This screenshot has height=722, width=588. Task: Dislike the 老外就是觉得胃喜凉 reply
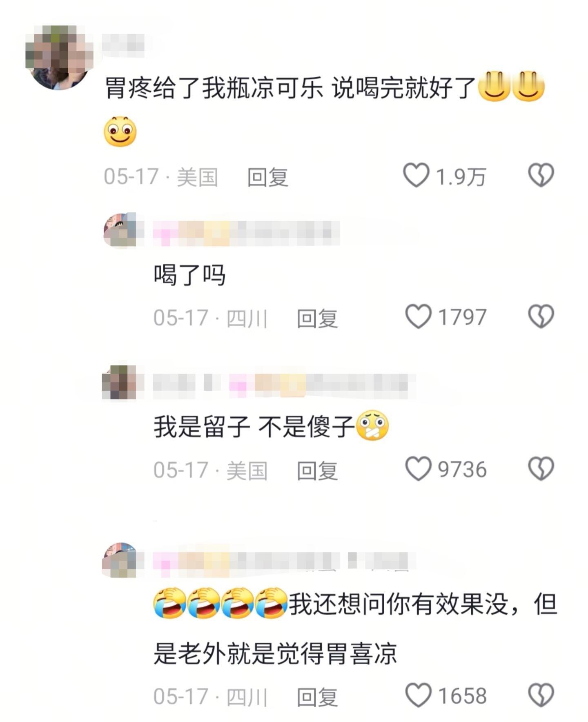tap(541, 695)
